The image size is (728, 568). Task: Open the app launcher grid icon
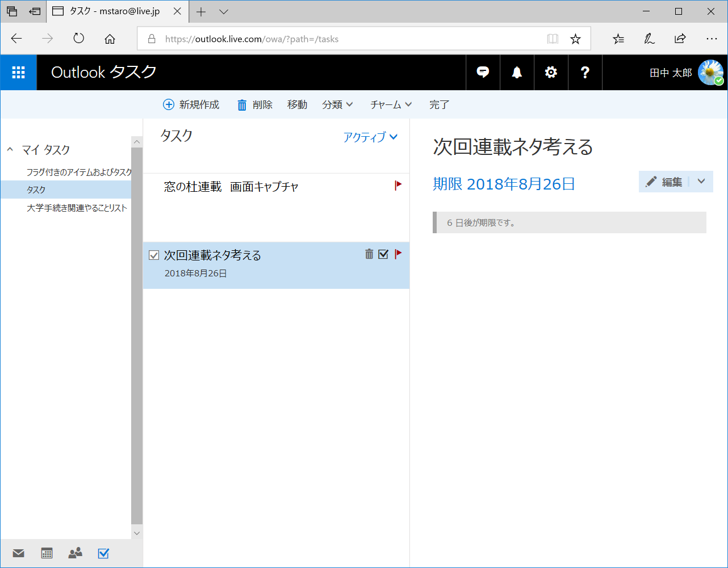pyautogui.click(x=18, y=72)
